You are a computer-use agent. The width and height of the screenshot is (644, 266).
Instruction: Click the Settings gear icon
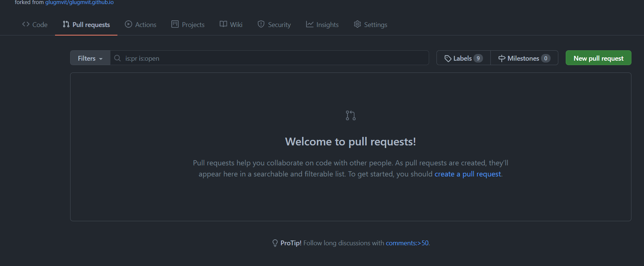(357, 24)
